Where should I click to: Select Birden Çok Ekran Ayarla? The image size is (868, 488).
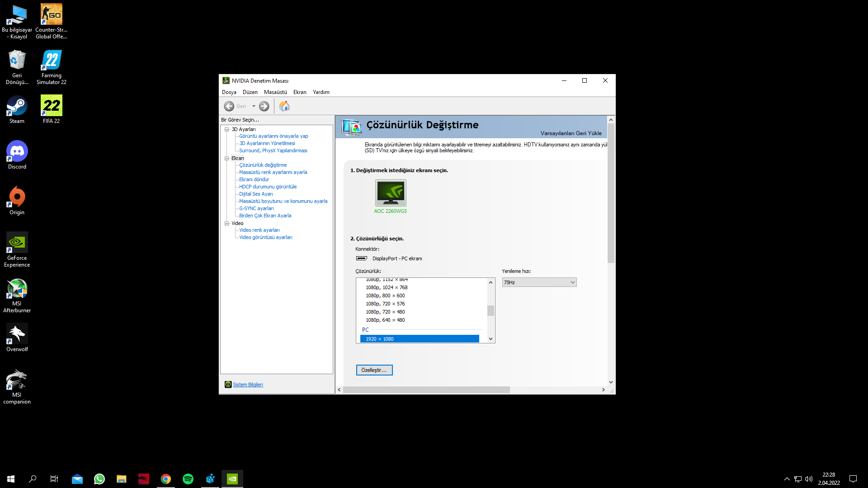pyautogui.click(x=265, y=216)
